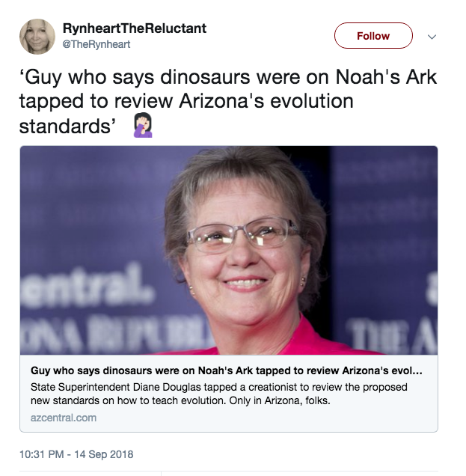Open the azcentral.com source link

pos(64,418)
